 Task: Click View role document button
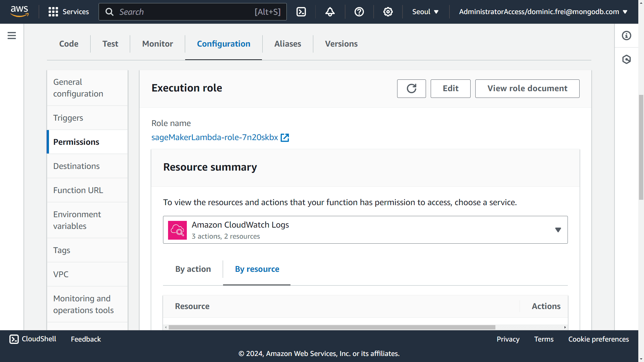[x=527, y=88]
